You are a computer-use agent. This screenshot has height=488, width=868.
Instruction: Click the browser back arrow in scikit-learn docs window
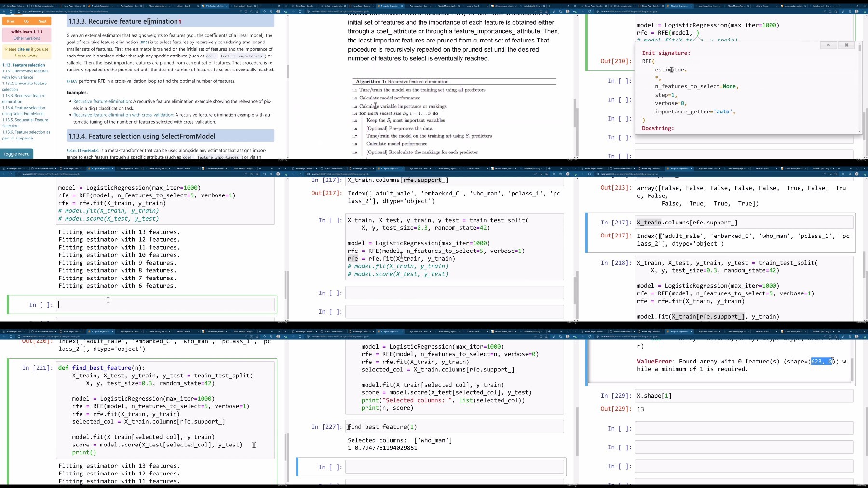point(4,11)
